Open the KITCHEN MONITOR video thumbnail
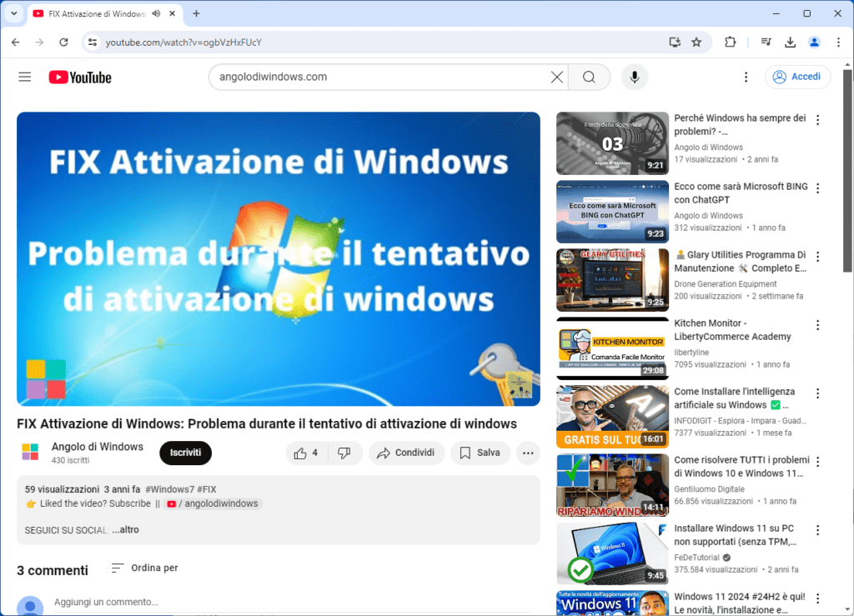The image size is (854, 616). pyautogui.click(x=612, y=348)
